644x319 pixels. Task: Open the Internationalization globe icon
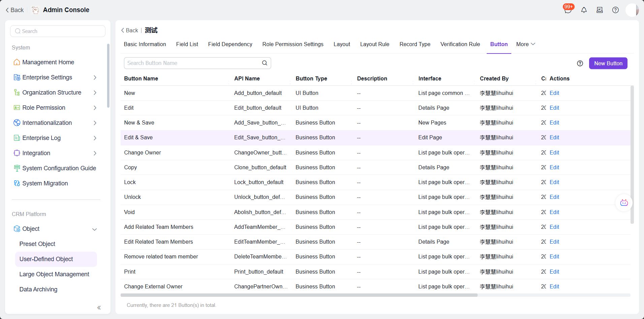pos(17,123)
